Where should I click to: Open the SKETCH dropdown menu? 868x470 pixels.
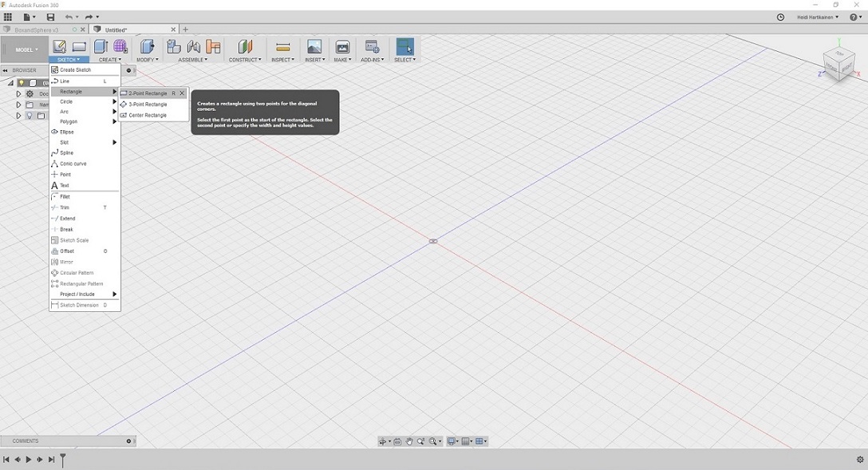69,59
